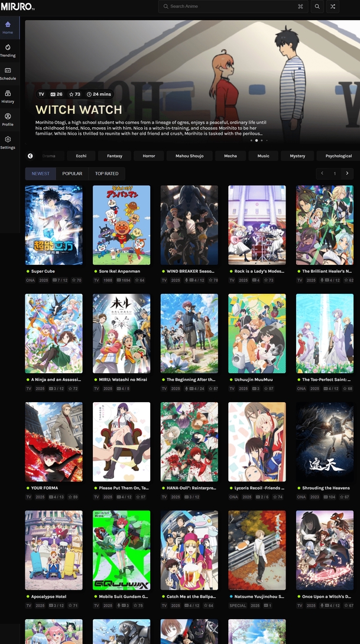Viewport: 360px width, 644px height.
Task: Open Shrouding the Heavens poster
Action: [325, 442]
